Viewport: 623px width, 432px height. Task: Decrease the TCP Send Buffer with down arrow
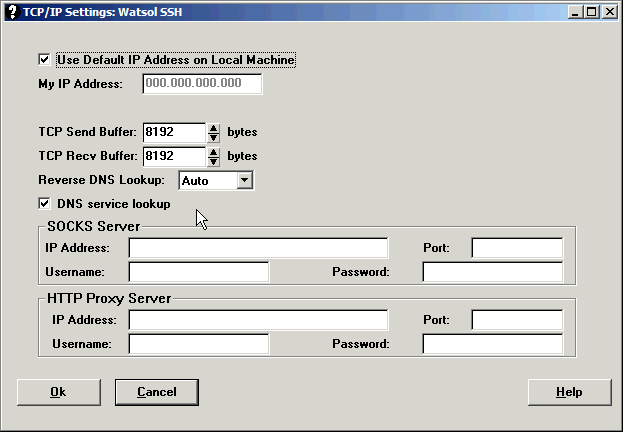coord(213,136)
